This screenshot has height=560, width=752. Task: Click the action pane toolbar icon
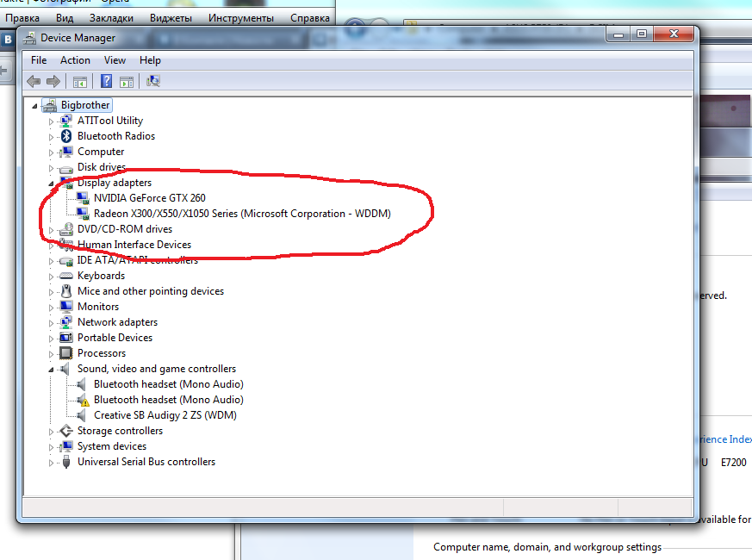pyautogui.click(x=127, y=82)
